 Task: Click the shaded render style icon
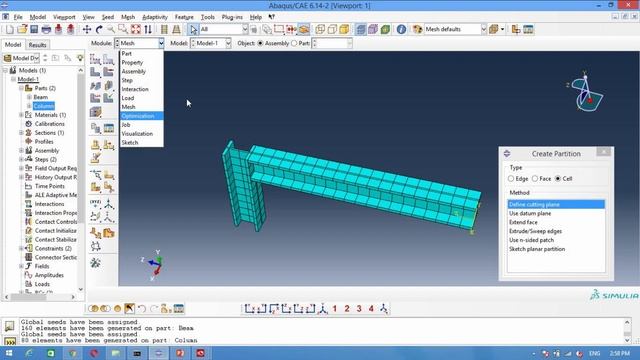coord(344,29)
